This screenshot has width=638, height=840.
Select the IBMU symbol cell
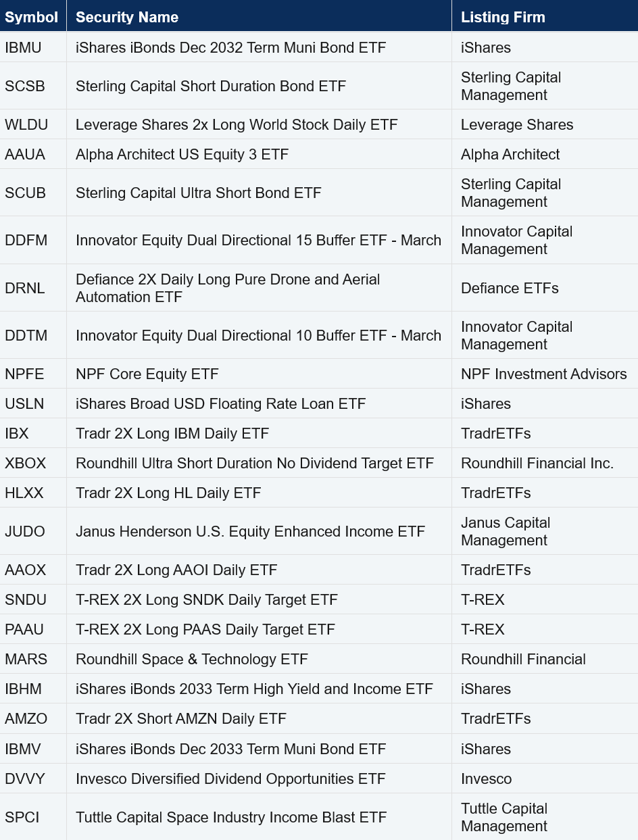(x=23, y=48)
